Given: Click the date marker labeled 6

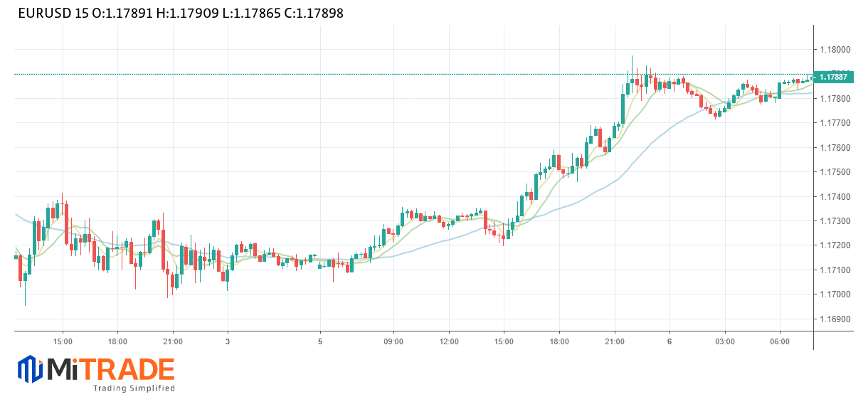Looking at the screenshot, I should pyautogui.click(x=669, y=342).
